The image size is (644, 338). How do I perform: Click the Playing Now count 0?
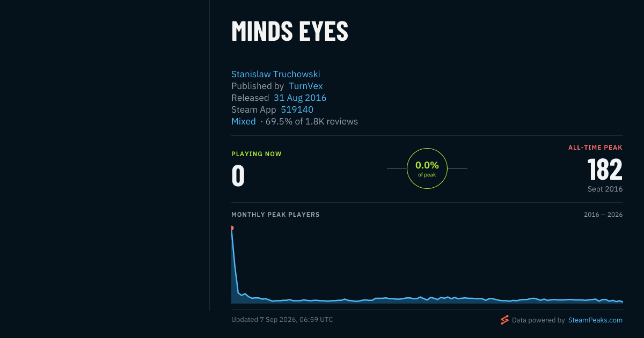pyautogui.click(x=238, y=175)
